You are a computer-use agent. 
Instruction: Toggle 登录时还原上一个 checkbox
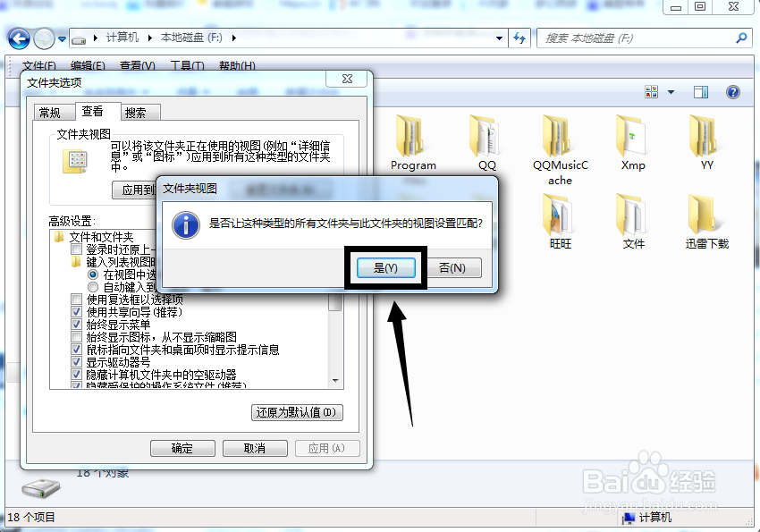pyautogui.click(x=76, y=249)
